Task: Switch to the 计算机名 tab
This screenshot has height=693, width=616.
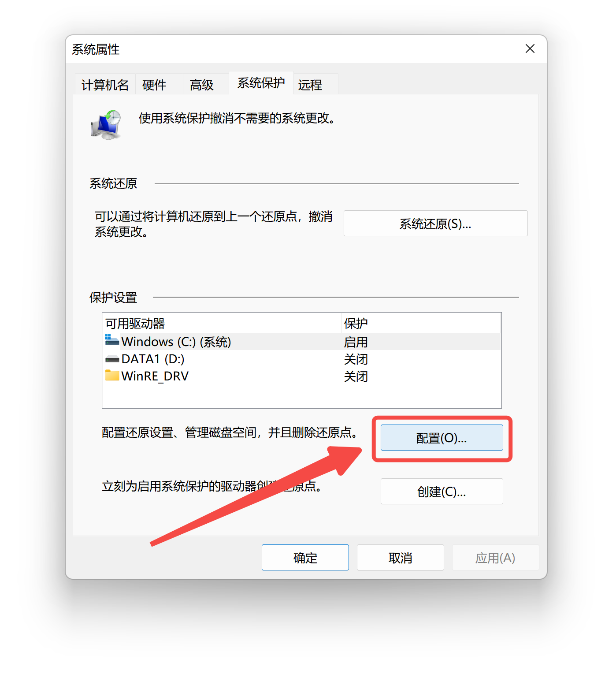Action: coord(105,84)
